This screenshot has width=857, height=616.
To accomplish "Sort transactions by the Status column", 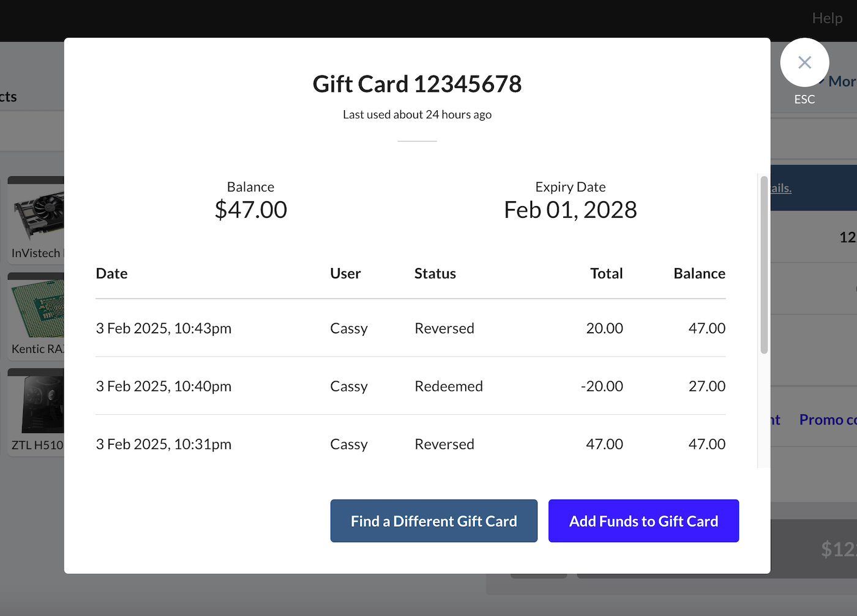I will tap(435, 273).
